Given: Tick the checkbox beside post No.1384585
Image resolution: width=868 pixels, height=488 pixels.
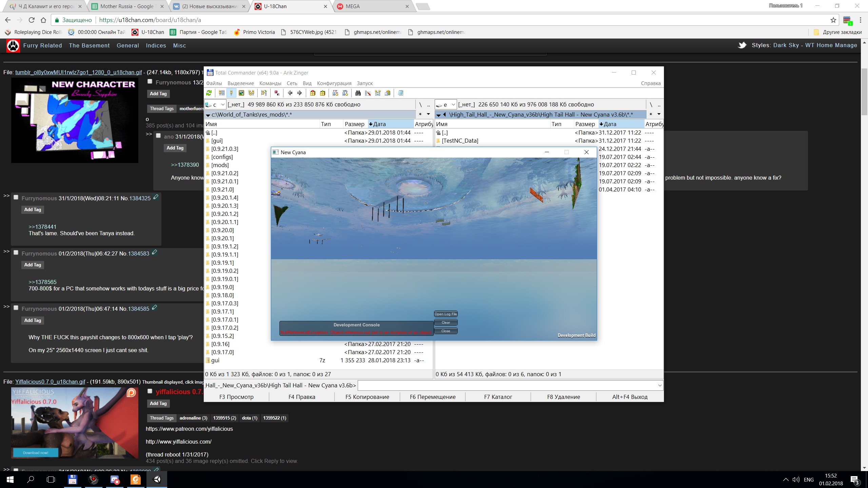Looking at the screenshot, I should (16, 308).
